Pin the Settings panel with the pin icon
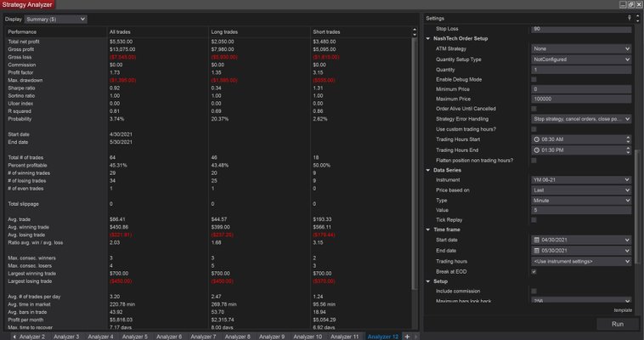The image size is (644, 340). [x=629, y=18]
